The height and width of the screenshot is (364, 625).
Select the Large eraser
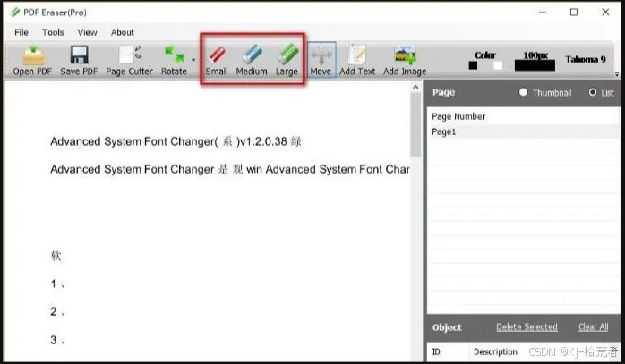(x=287, y=60)
